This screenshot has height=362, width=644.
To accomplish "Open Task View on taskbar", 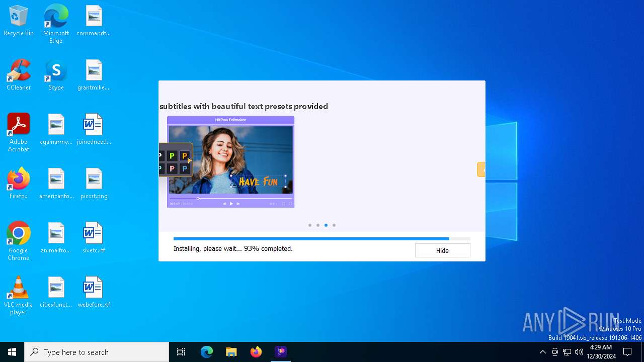I will tap(181, 352).
